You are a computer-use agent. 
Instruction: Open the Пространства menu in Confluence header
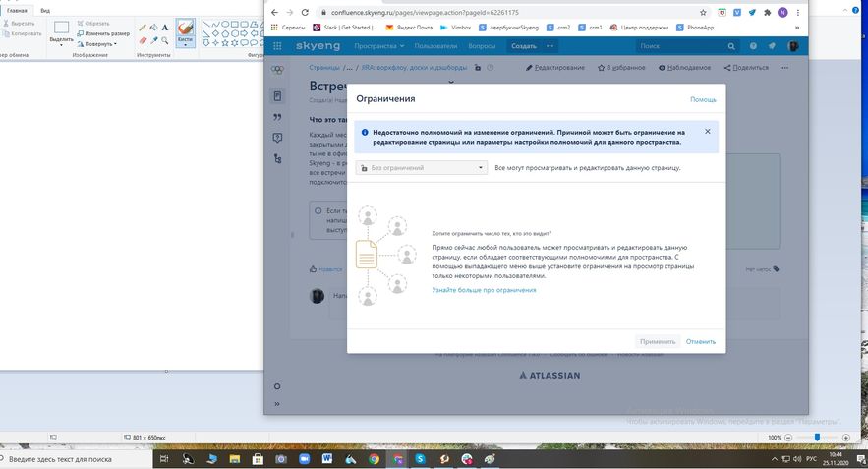379,46
